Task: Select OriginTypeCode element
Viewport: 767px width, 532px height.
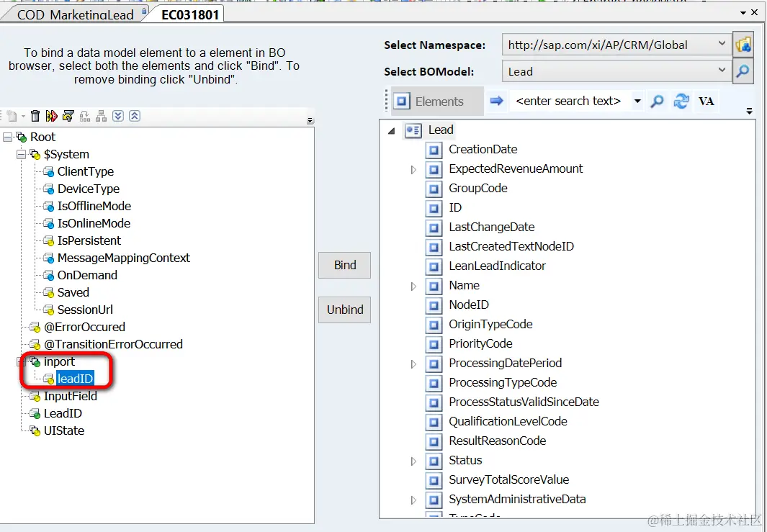Action: click(490, 324)
